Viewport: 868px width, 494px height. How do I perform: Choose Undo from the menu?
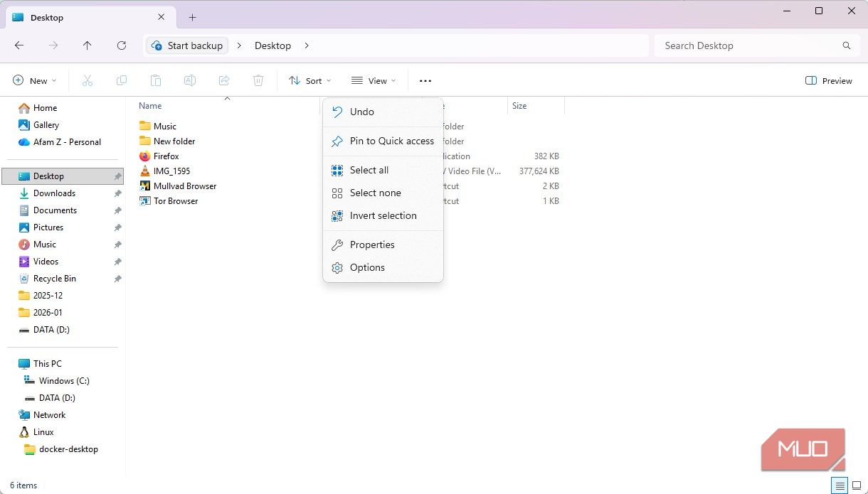383,112
